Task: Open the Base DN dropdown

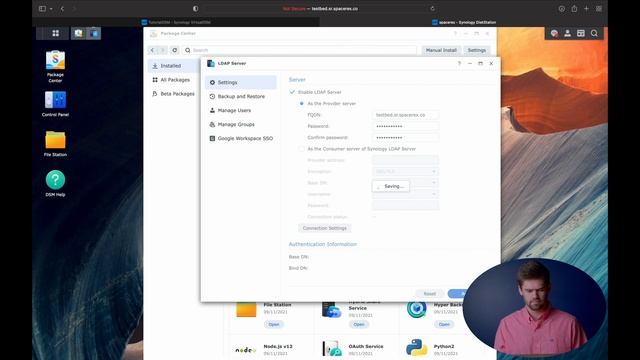Action: click(405, 182)
